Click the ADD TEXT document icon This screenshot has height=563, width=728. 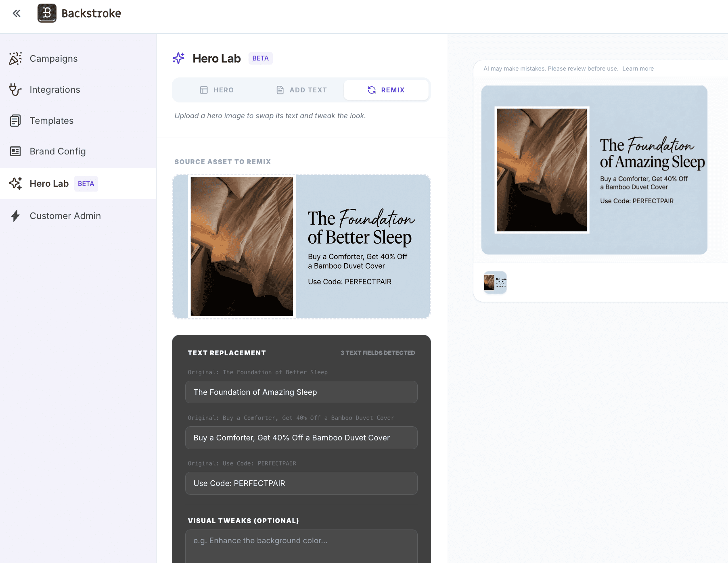pyautogui.click(x=280, y=90)
